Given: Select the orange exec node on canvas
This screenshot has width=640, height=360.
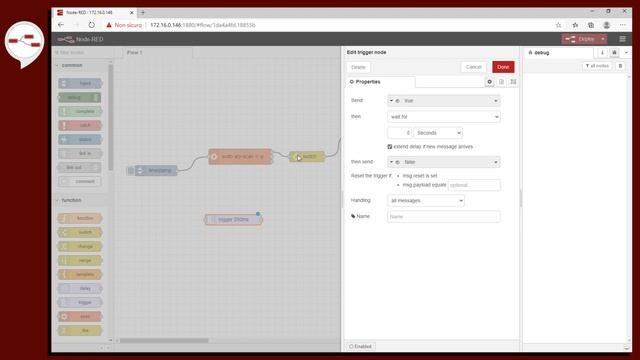Looking at the screenshot, I should [x=240, y=157].
